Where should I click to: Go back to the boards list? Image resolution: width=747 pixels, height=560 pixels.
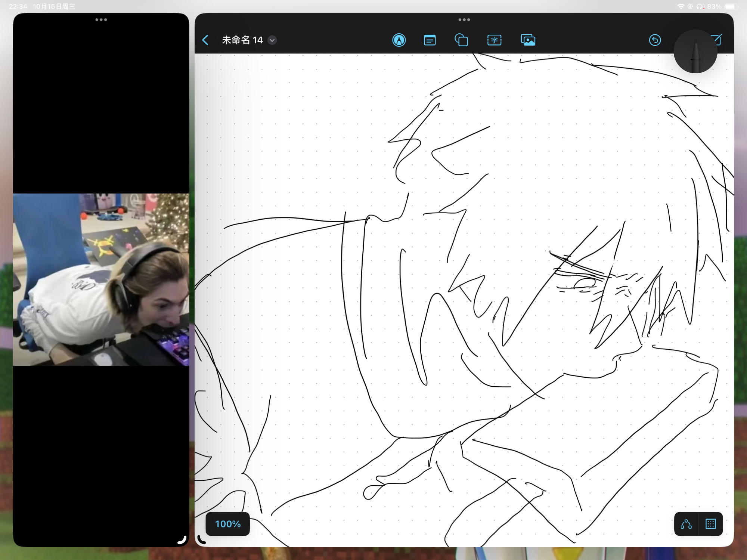coord(205,40)
